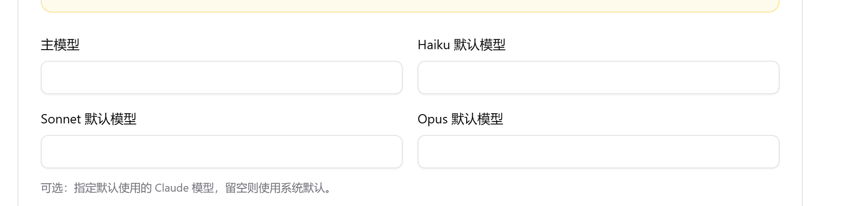
Task: Click the blank box under Haiku 默认模型
Action: click(x=598, y=77)
